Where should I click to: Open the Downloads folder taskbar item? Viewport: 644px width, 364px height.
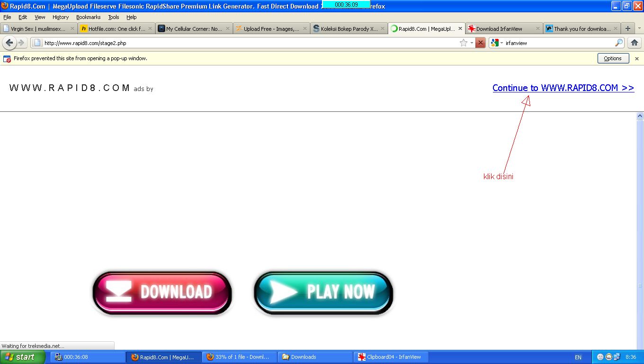(x=315, y=357)
